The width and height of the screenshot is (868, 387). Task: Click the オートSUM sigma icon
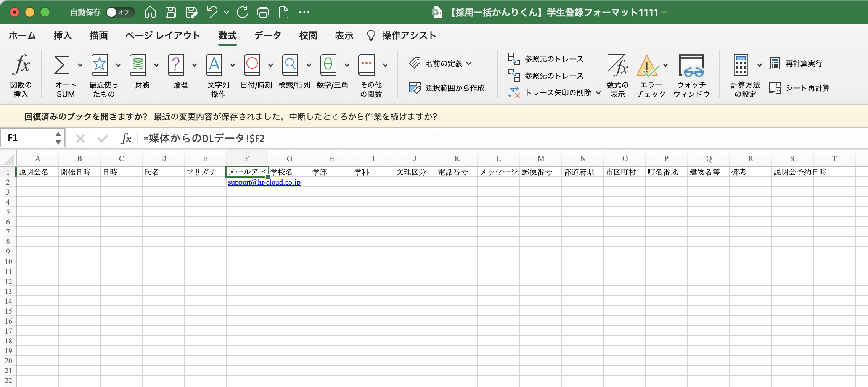click(62, 66)
